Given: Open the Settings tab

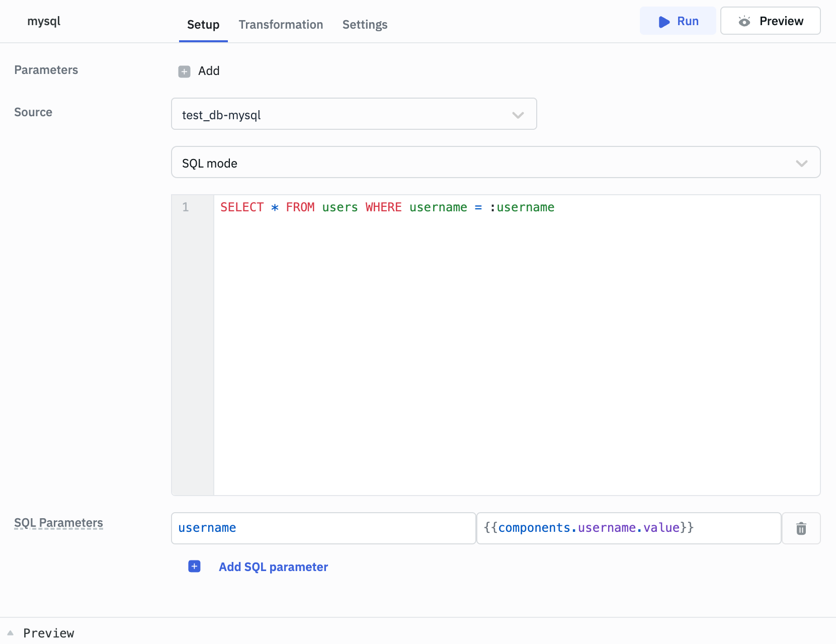Looking at the screenshot, I should tap(365, 25).
